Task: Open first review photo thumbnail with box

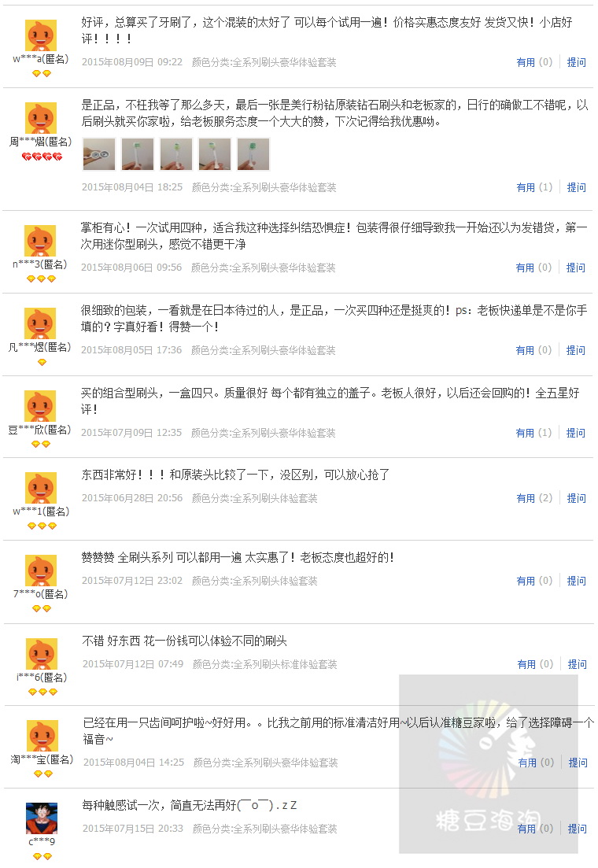Action: [99, 154]
